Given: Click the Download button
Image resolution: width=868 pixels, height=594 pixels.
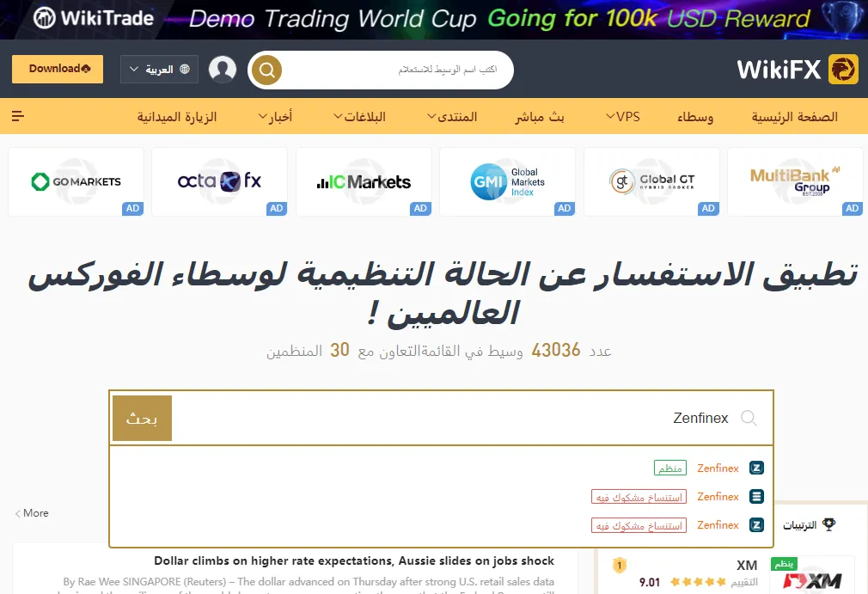Looking at the screenshot, I should point(58,69).
